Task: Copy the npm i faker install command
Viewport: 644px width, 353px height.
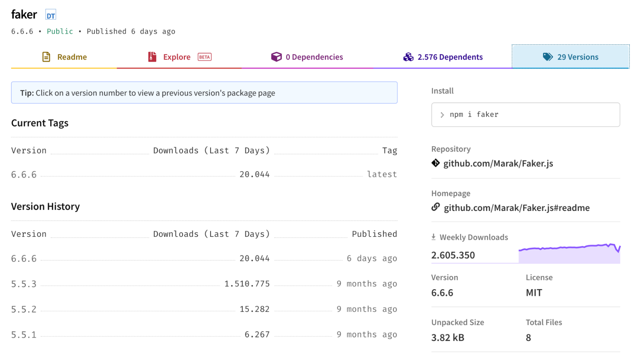Action: click(525, 115)
